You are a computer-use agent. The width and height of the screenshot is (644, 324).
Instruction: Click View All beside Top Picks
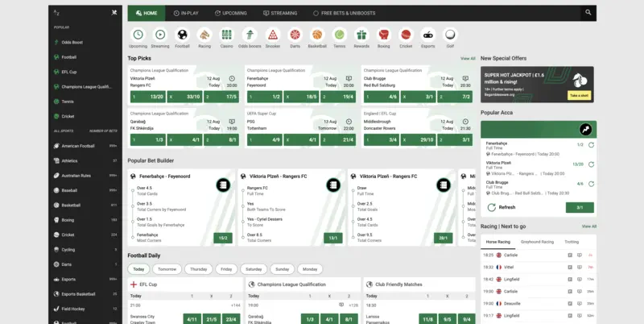467,59
